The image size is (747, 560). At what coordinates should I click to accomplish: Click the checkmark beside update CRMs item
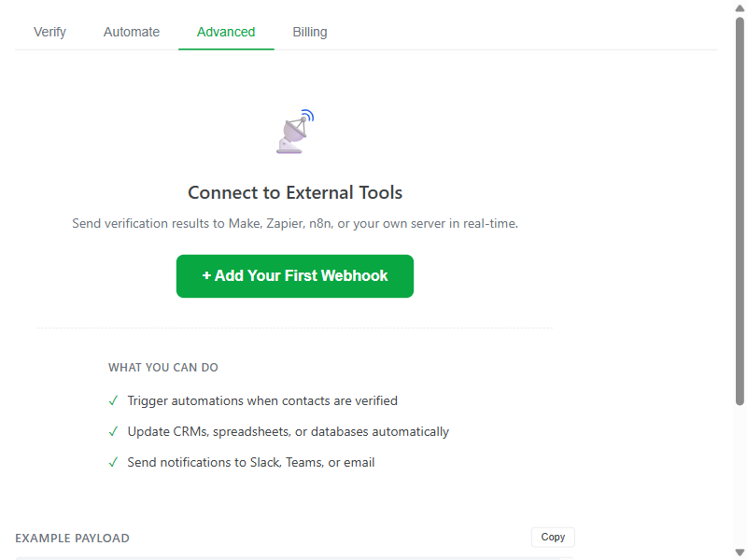113,431
